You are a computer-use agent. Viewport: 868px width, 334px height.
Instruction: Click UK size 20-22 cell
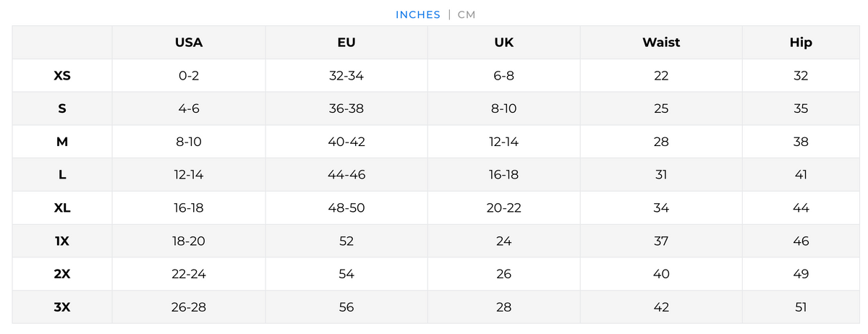tap(503, 208)
